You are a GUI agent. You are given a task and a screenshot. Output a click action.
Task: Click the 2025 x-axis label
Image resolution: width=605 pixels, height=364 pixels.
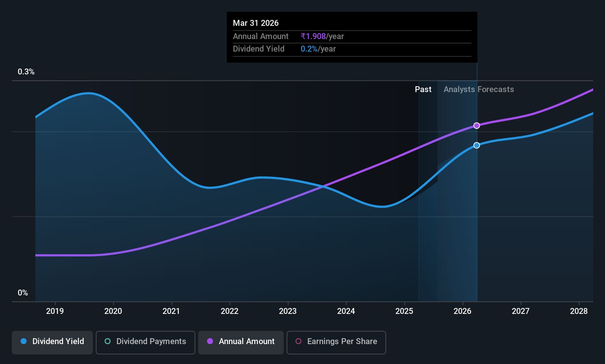[404, 311]
